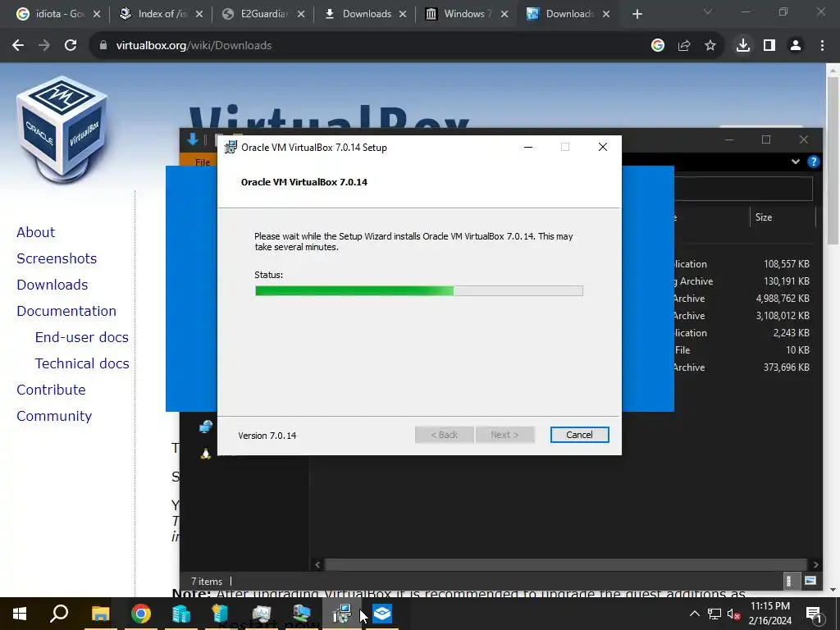Close the E2Guardian tab
This screenshot has width=840, height=630.
click(x=301, y=15)
